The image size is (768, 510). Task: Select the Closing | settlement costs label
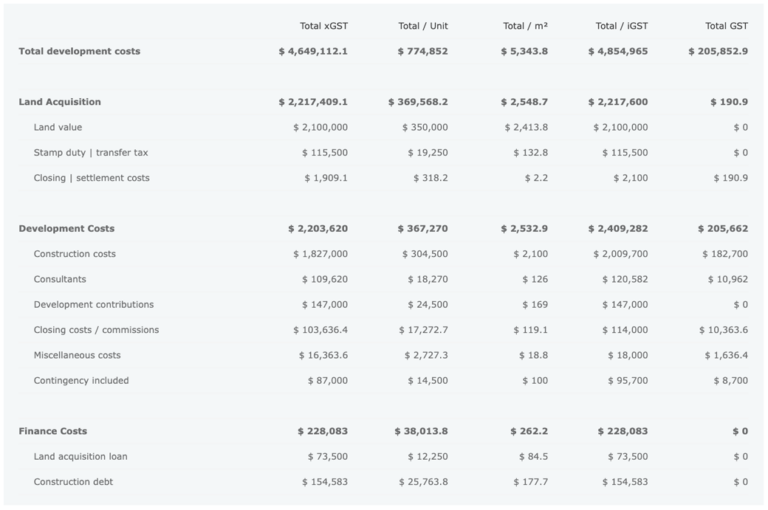pos(91,178)
